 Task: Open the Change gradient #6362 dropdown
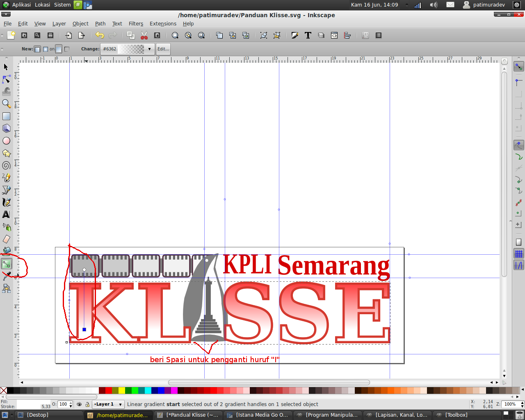click(x=149, y=49)
